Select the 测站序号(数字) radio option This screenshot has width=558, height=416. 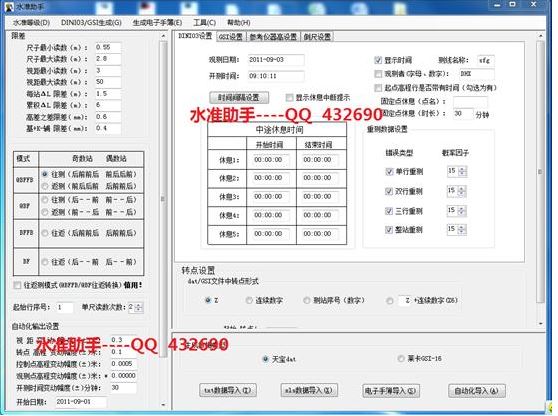pyautogui.click(x=306, y=300)
